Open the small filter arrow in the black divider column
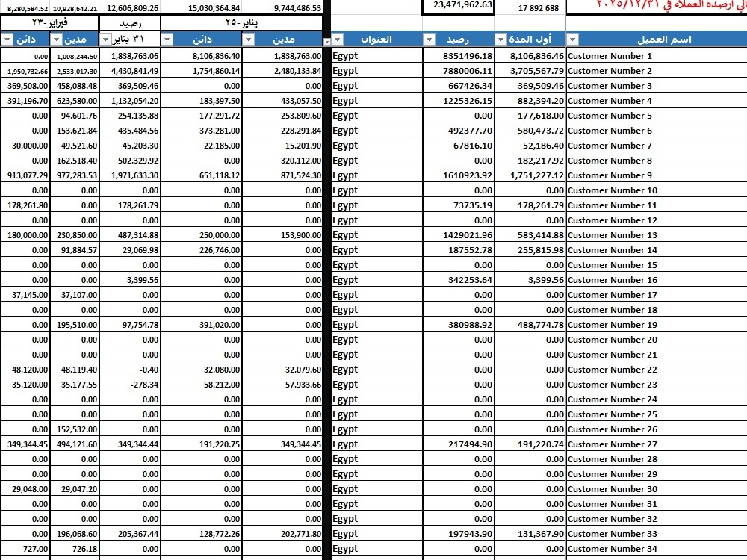Screen dimensions: 747x560 [x=327, y=42]
